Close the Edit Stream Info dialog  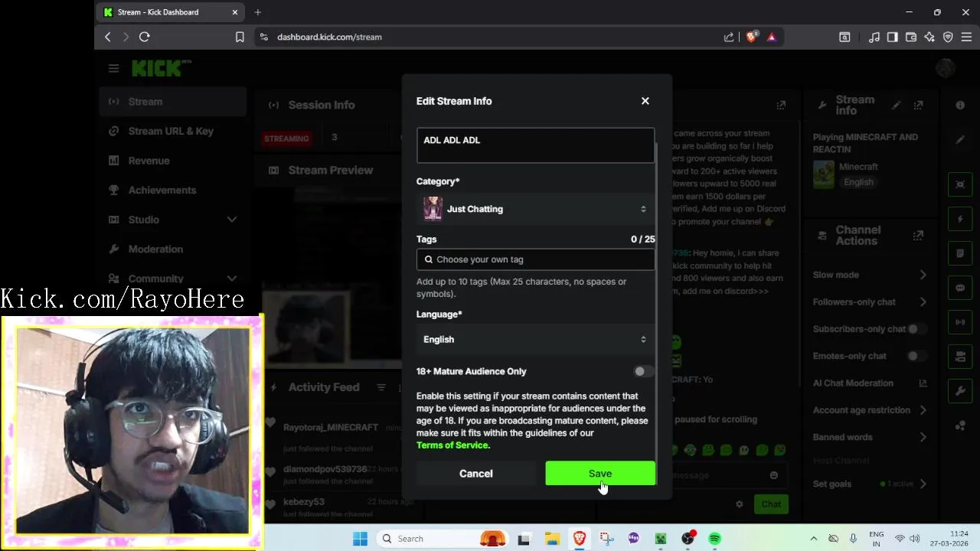(x=645, y=101)
